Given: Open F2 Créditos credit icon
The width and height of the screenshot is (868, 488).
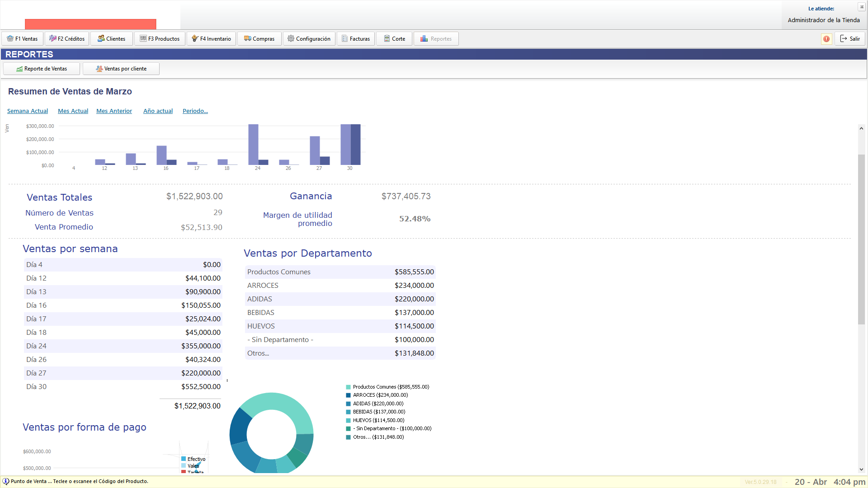Looking at the screenshot, I should (x=53, y=39).
